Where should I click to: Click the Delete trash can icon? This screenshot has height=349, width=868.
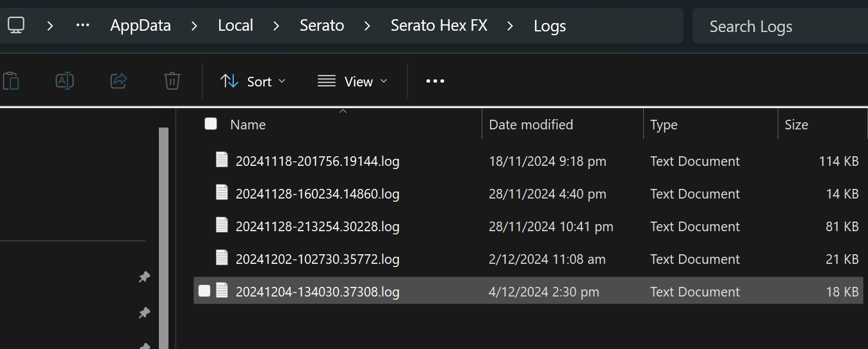[x=172, y=81]
